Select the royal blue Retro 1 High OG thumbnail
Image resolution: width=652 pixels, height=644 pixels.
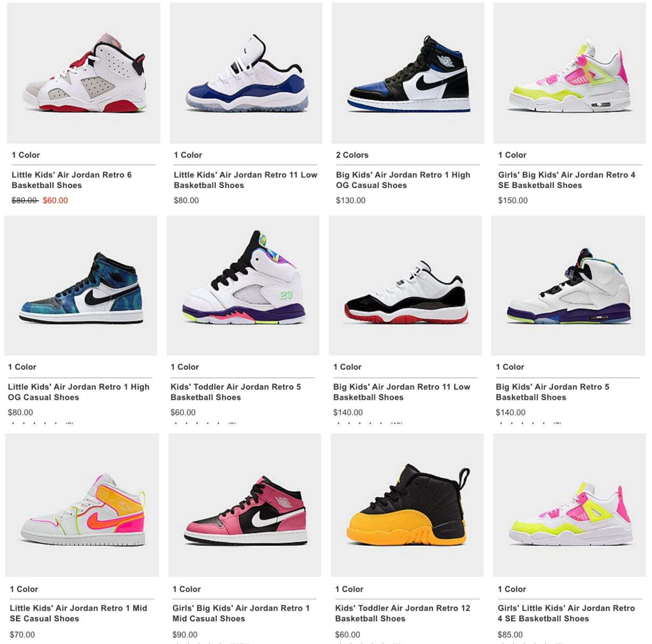(408, 73)
